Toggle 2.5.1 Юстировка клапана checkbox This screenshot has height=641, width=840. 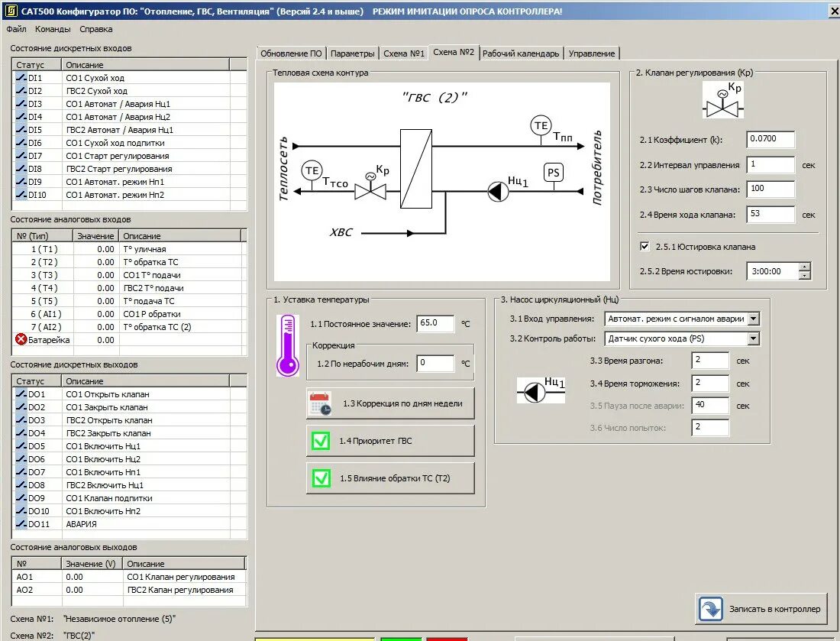click(x=645, y=247)
